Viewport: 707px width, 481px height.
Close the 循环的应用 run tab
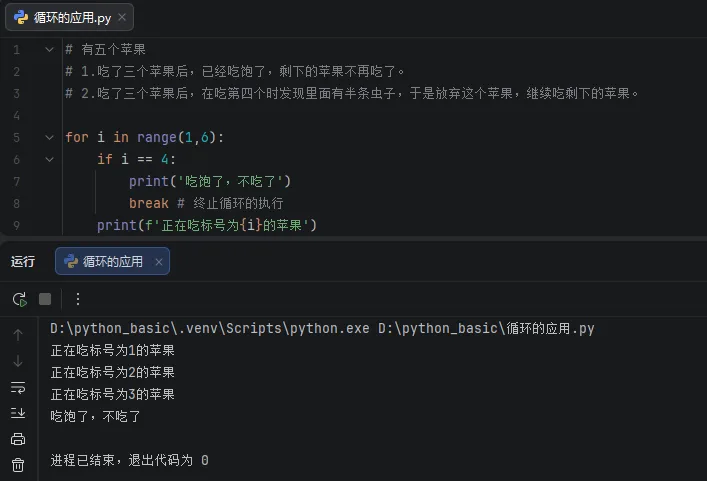[158, 262]
